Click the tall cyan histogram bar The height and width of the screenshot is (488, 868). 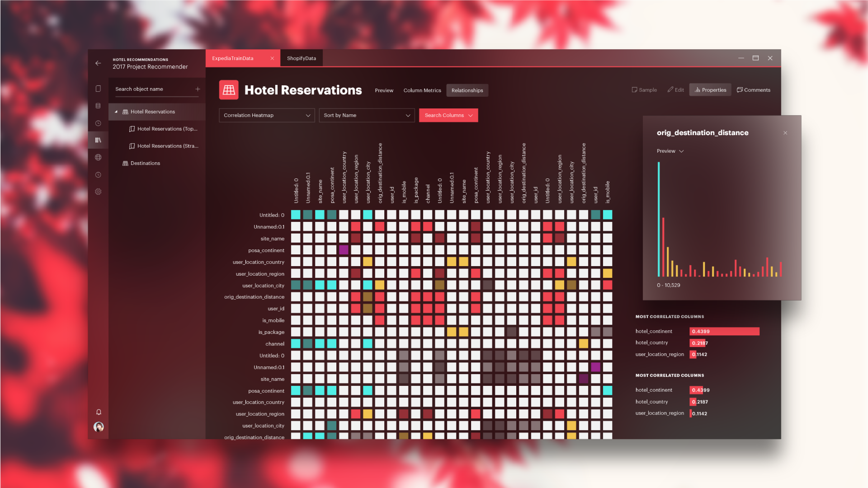pos(659,219)
